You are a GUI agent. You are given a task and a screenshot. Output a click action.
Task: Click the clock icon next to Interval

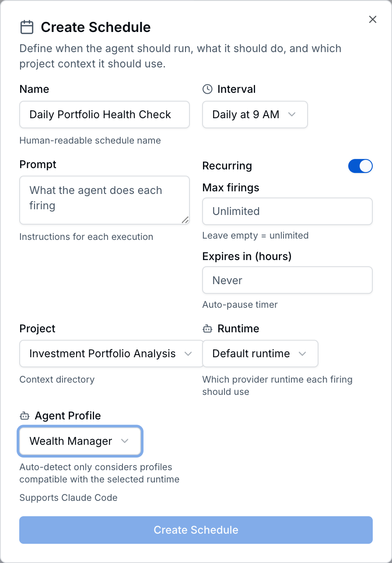[x=206, y=89]
